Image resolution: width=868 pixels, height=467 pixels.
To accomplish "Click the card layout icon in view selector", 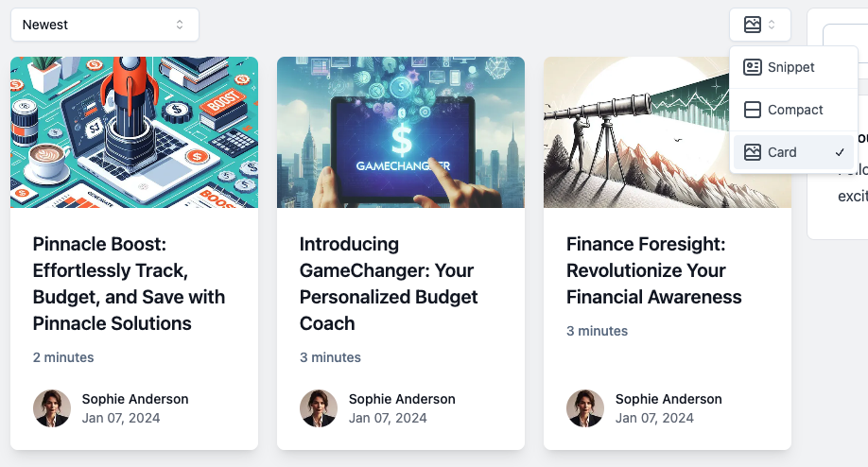I will 752,25.
